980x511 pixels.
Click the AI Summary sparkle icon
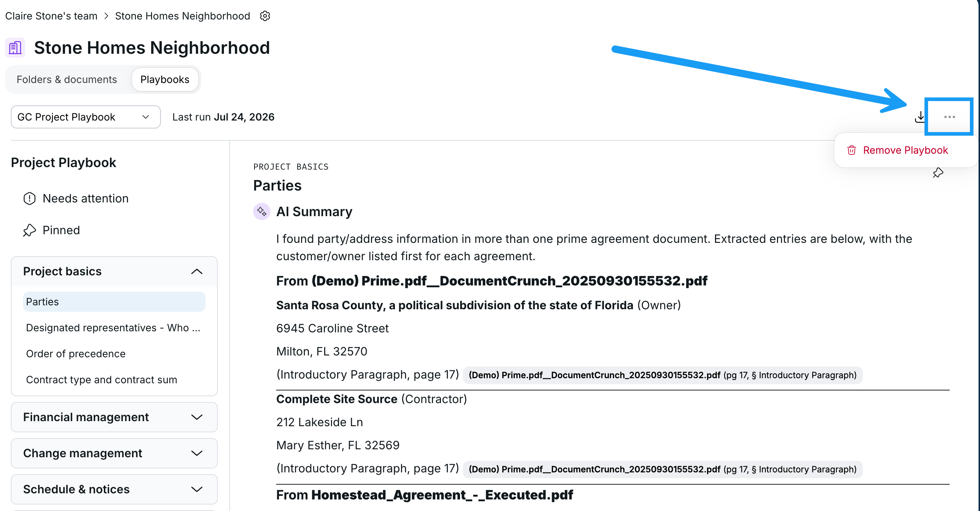pos(262,211)
